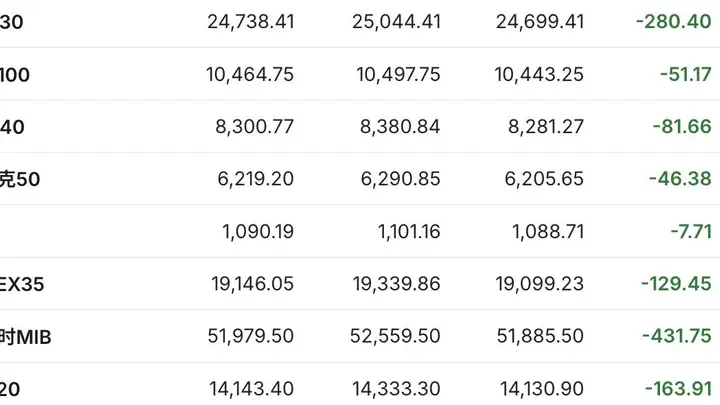Click the -280.40 change value
720x405 pixels.
click(674, 22)
